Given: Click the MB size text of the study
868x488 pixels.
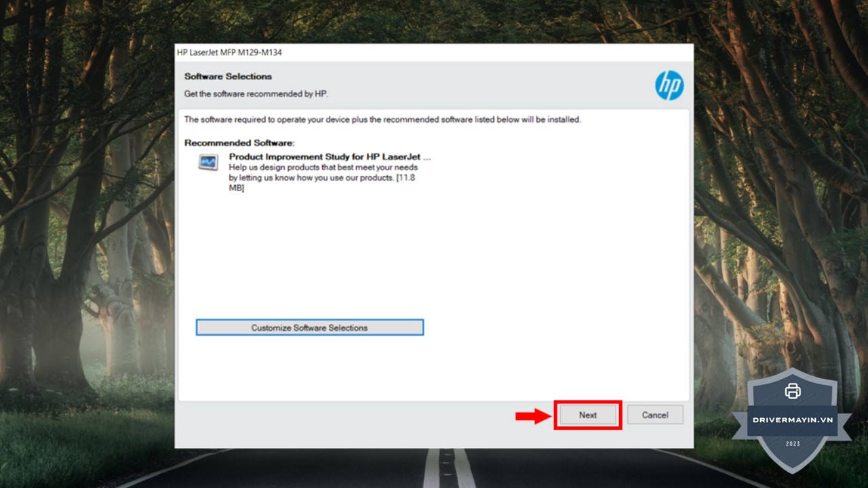Looking at the screenshot, I should [x=237, y=188].
